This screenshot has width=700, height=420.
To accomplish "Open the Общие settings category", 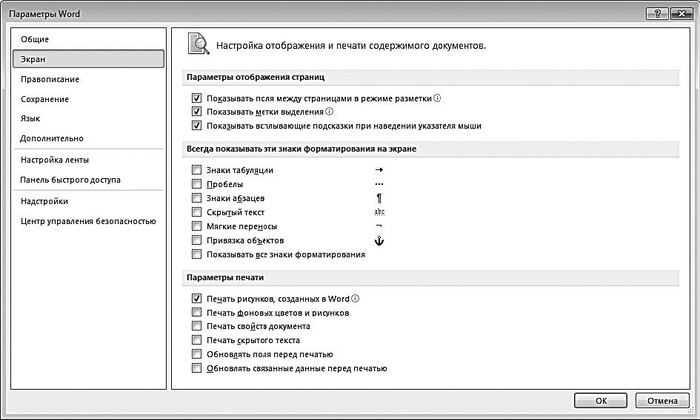I will click(88, 39).
